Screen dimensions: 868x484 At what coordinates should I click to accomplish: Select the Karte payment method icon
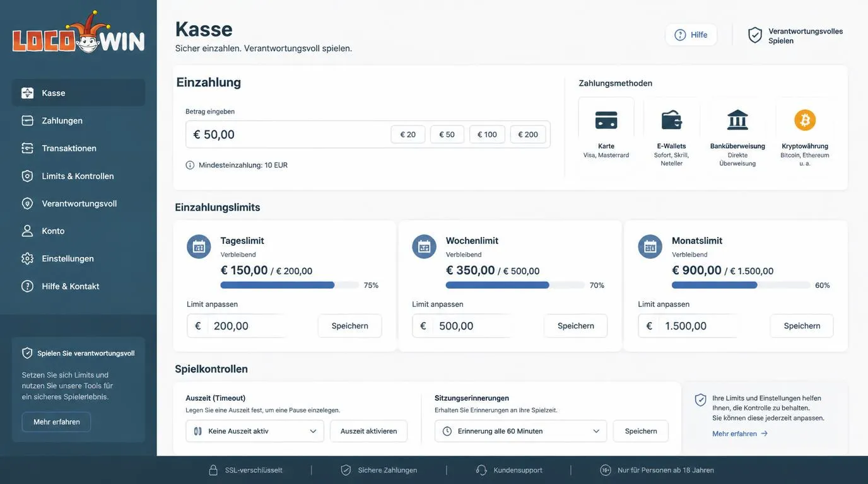click(606, 120)
